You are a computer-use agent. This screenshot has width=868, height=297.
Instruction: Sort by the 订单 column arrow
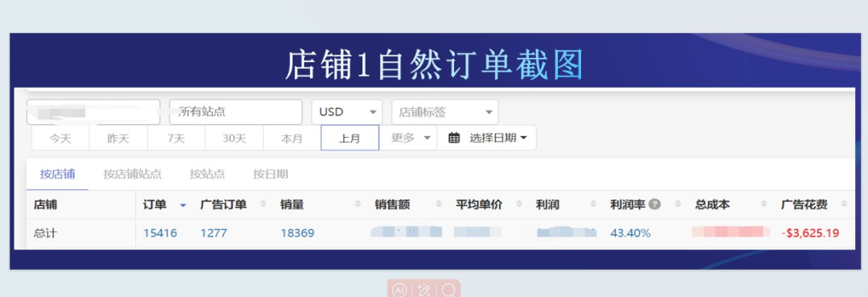click(x=183, y=205)
